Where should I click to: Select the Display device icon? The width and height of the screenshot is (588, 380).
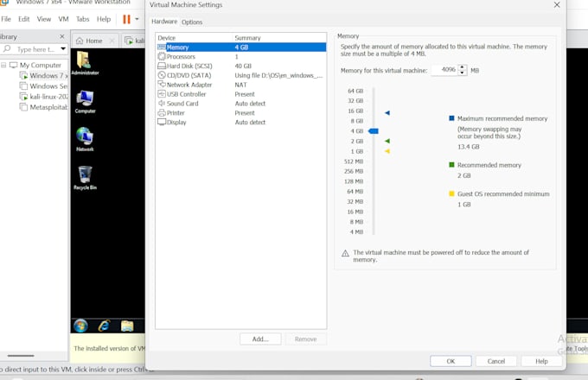(161, 122)
